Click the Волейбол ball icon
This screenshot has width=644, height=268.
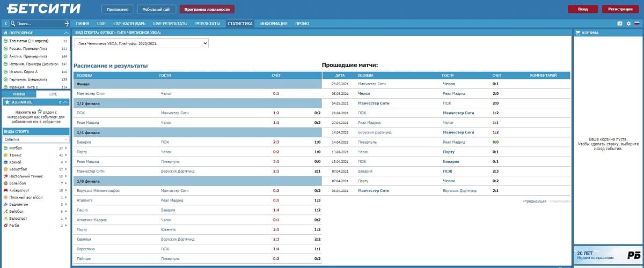[6, 183]
